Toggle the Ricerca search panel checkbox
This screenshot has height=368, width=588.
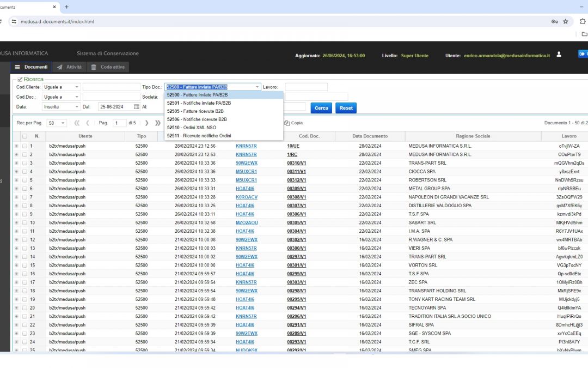point(20,79)
